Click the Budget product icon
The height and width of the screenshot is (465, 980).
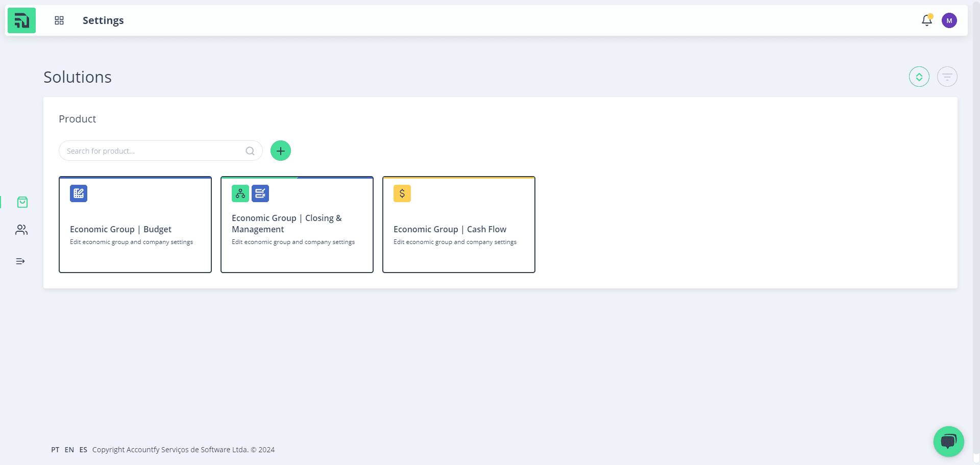(x=79, y=193)
